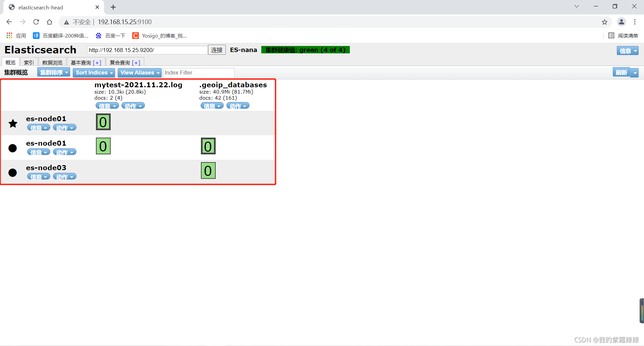The width and height of the screenshot is (644, 346).
Task: Open the reading list (阅读清单)
Action: [623, 36]
